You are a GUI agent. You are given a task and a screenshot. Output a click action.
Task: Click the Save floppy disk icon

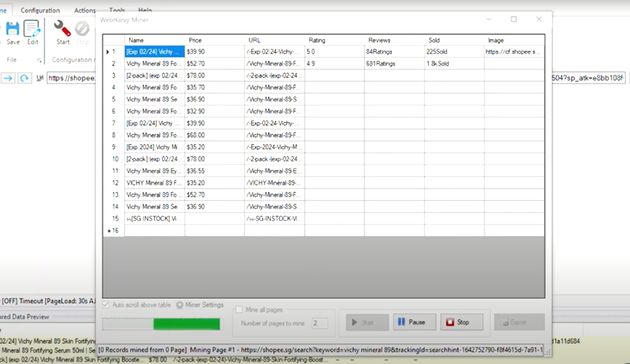click(x=13, y=30)
